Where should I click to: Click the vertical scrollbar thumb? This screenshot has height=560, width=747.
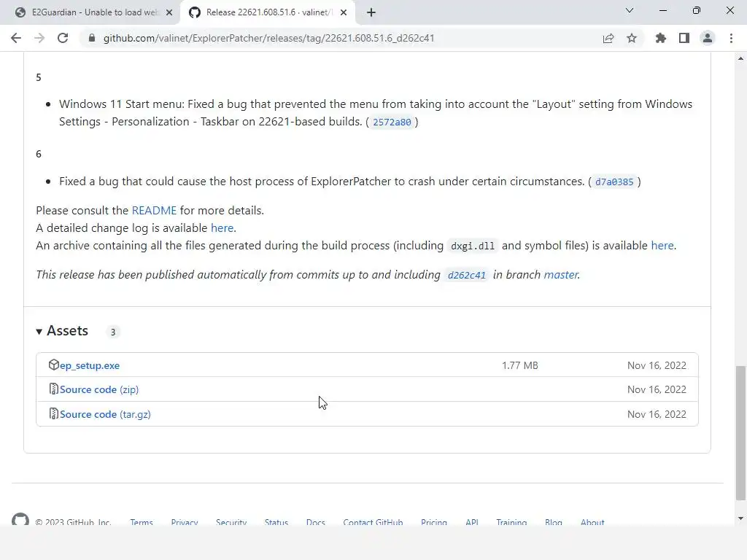740,433
